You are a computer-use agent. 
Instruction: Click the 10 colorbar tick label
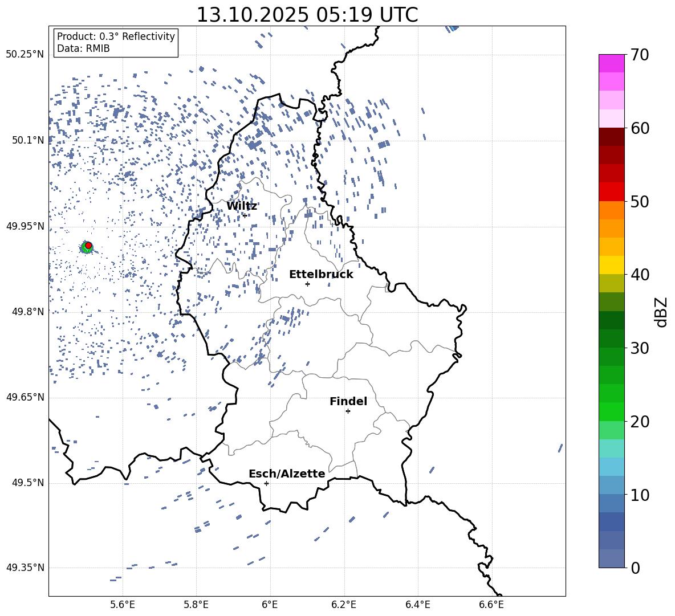pos(640,495)
